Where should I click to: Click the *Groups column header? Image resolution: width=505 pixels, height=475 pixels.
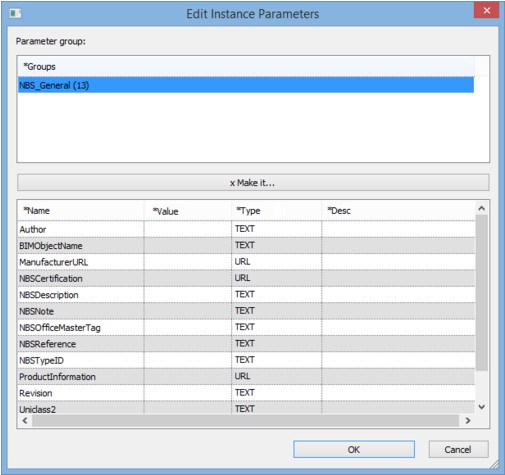(x=246, y=67)
